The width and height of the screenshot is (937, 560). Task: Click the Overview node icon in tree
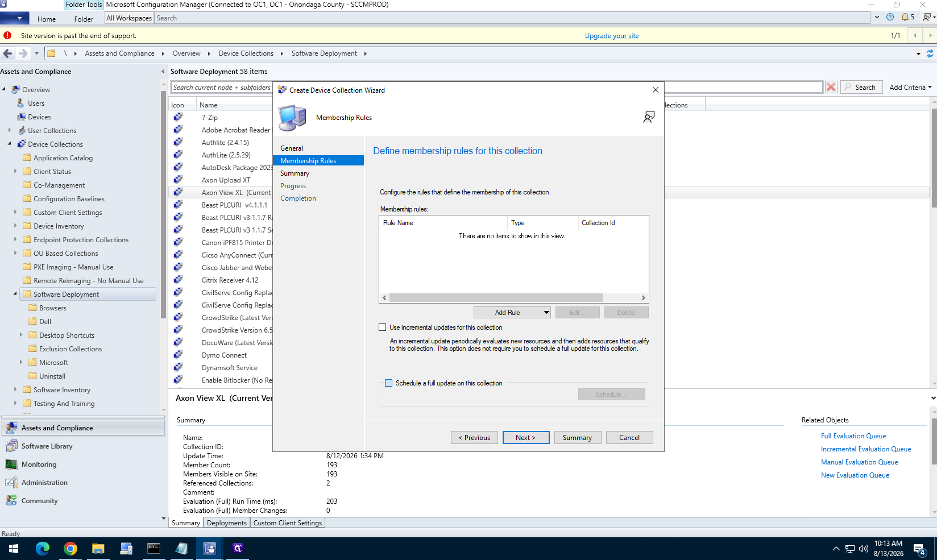(16, 90)
